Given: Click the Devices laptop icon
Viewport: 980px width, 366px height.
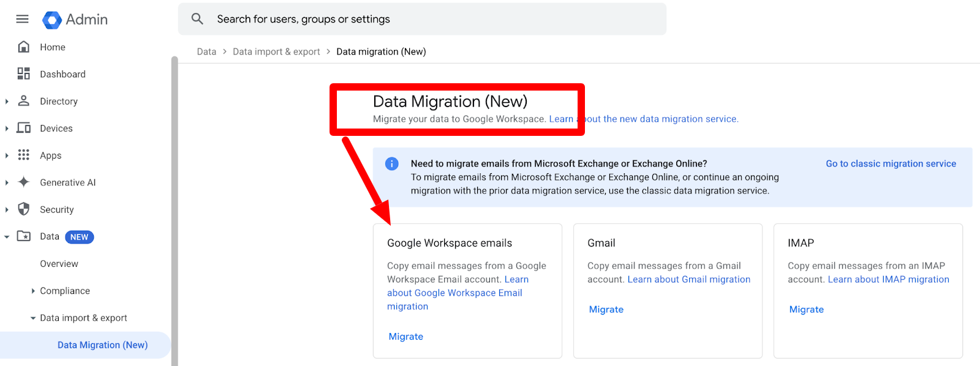Looking at the screenshot, I should (24, 128).
